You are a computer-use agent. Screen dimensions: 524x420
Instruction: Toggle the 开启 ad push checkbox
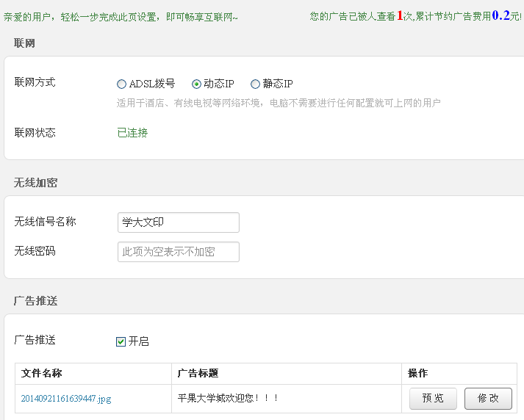(121, 341)
